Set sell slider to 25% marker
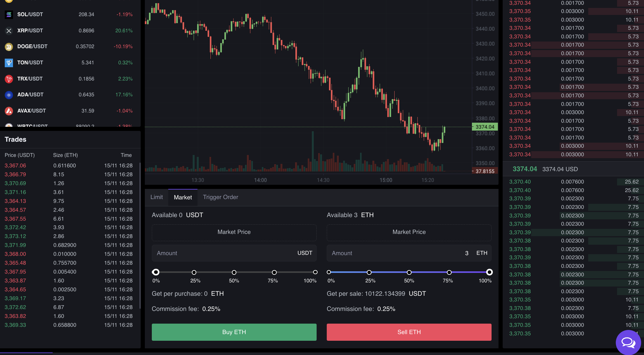The width and height of the screenshot is (644, 355). pos(369,272)
